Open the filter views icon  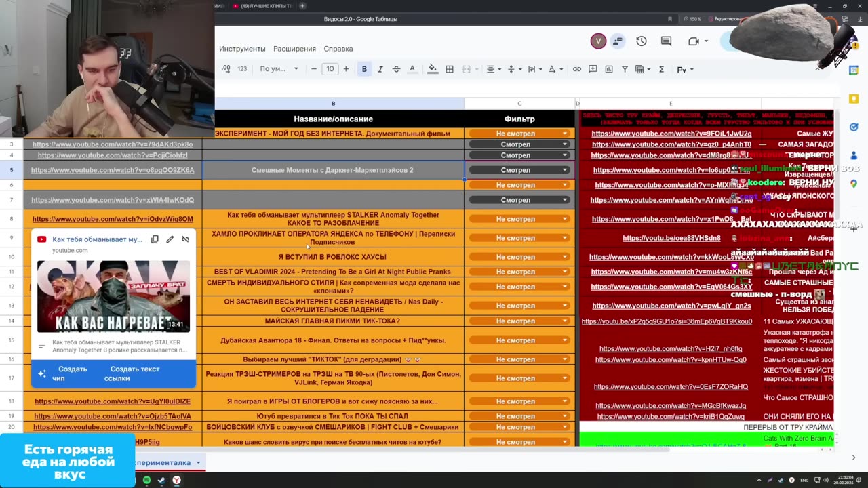[643, 69]
